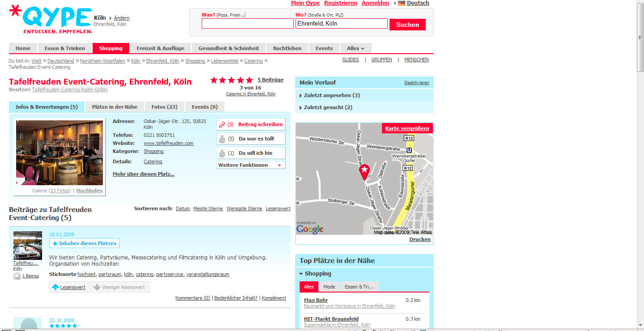Select the Mode tab in Top Plätze
Viewport: 644px width, 331px height.
(329, 287)
